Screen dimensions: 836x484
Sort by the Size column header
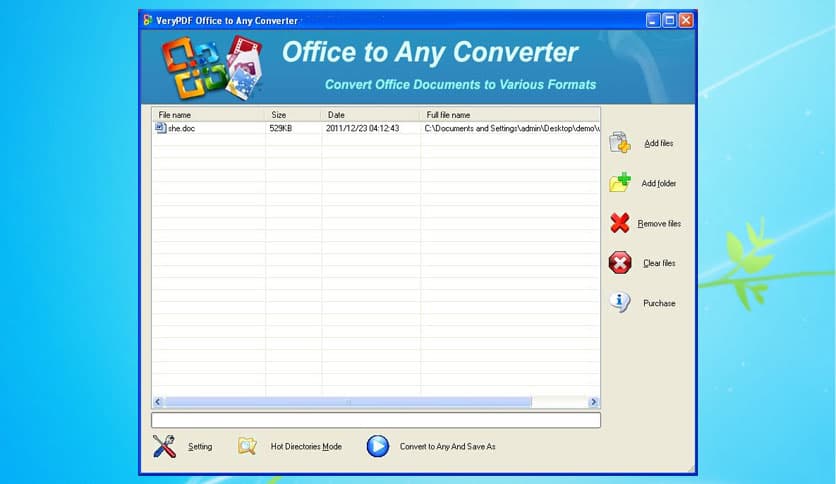[293, 115]
